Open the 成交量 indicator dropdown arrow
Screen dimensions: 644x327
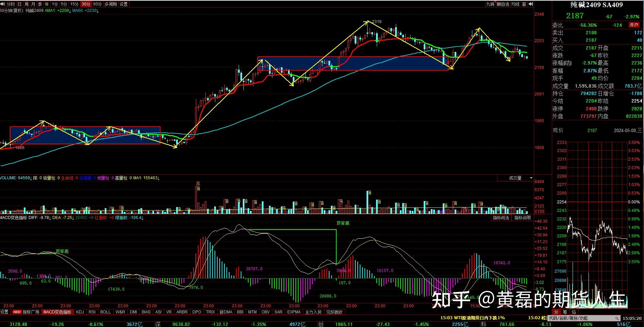point(531,178)
